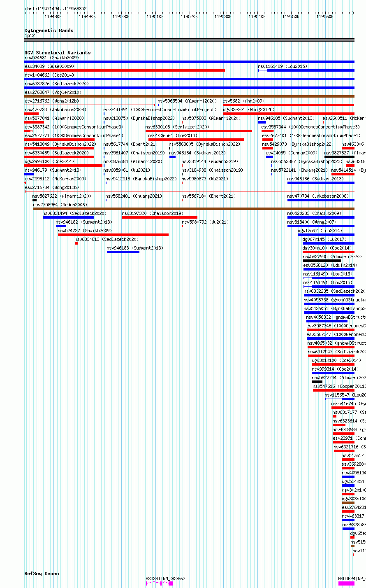Click the chr1:119471494..119568352 region label
Screen dimensions: 366x588
[x=56, y=9]
